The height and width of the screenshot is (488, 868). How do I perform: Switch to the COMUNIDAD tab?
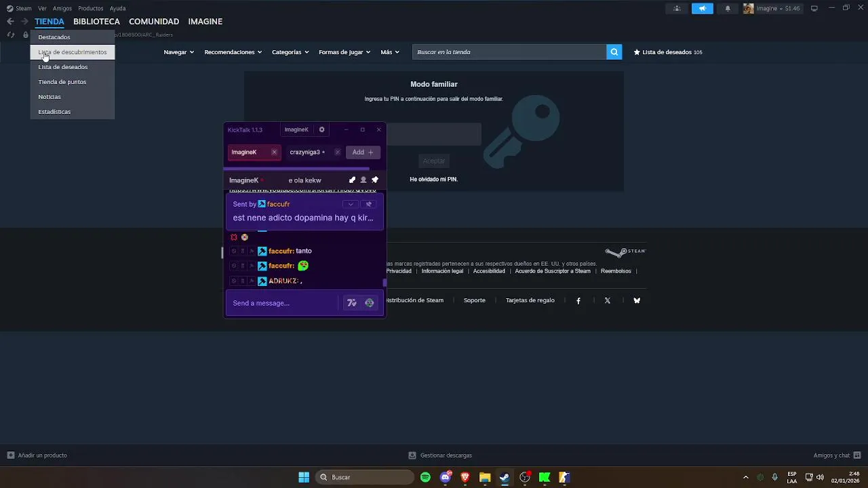click(154, 22)
